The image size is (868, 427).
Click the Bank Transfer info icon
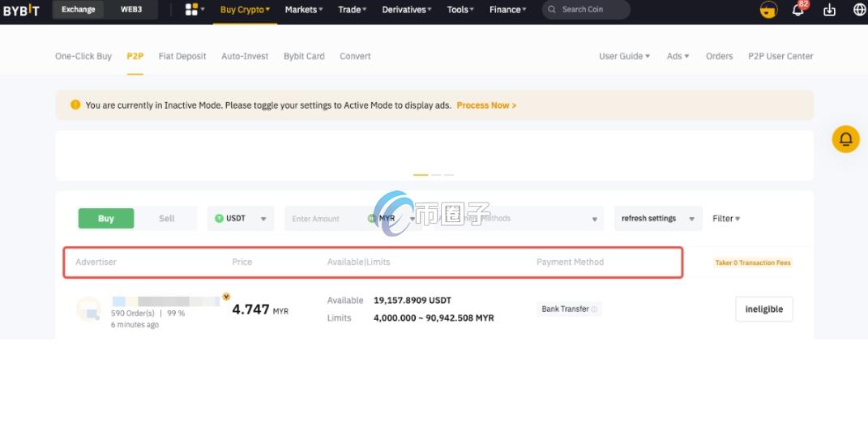[594, 310]
